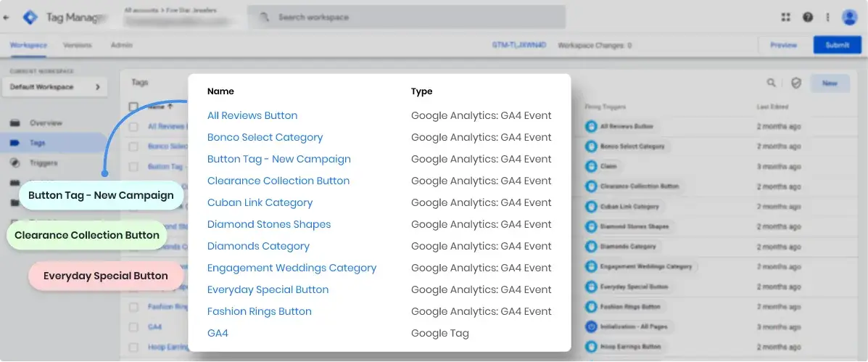
Task: Click trigger icon on Diamond Stones Shapes chip
Action: click(592, 226)
